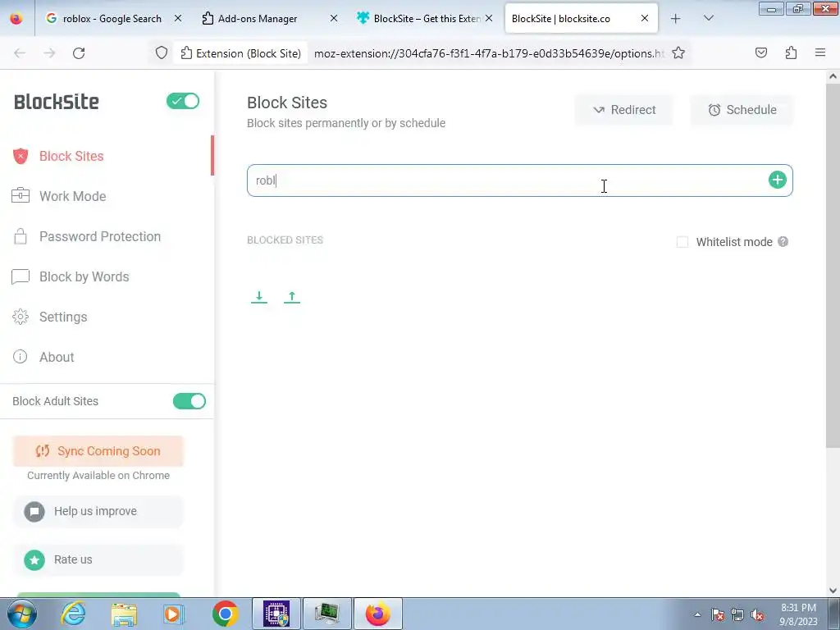Click the Save to Pocket icon
Image resolution: width=840 pixels, height=630 pixels.
(x=760, y=53)
